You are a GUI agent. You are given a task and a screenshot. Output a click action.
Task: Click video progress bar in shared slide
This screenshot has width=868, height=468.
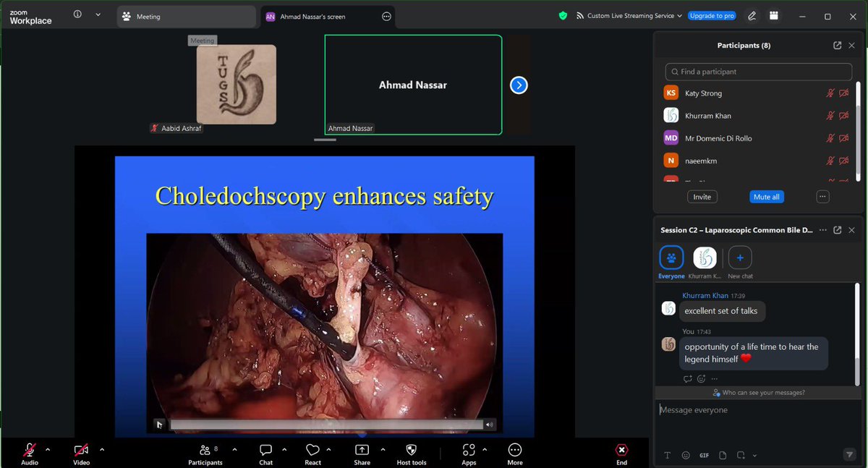[325, 425]
